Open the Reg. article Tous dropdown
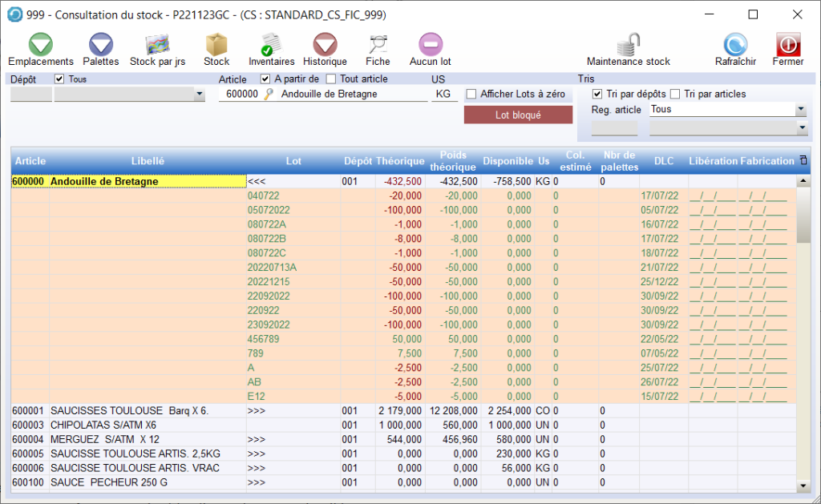Screen dimensions: 821x504 point(800,110)
